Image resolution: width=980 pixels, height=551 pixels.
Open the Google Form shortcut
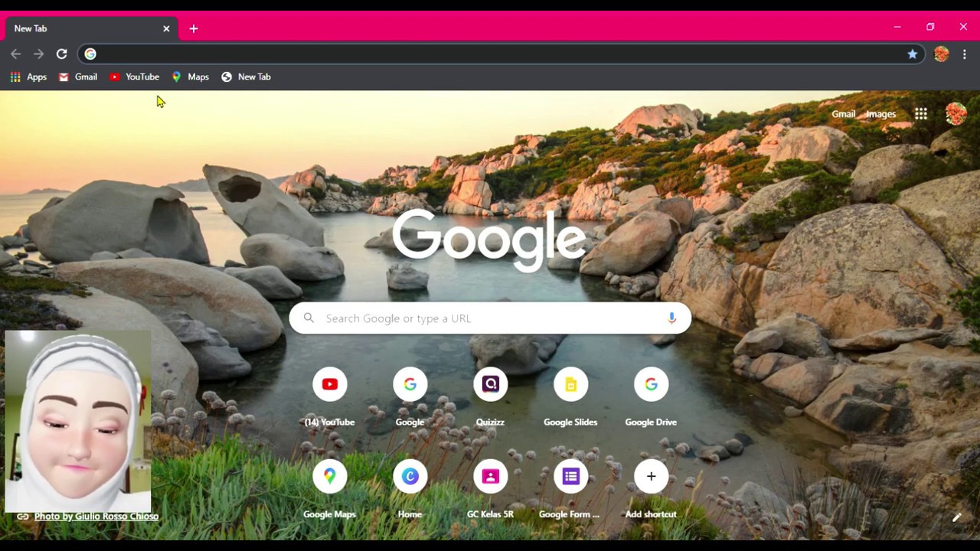(x=570, y=491)
